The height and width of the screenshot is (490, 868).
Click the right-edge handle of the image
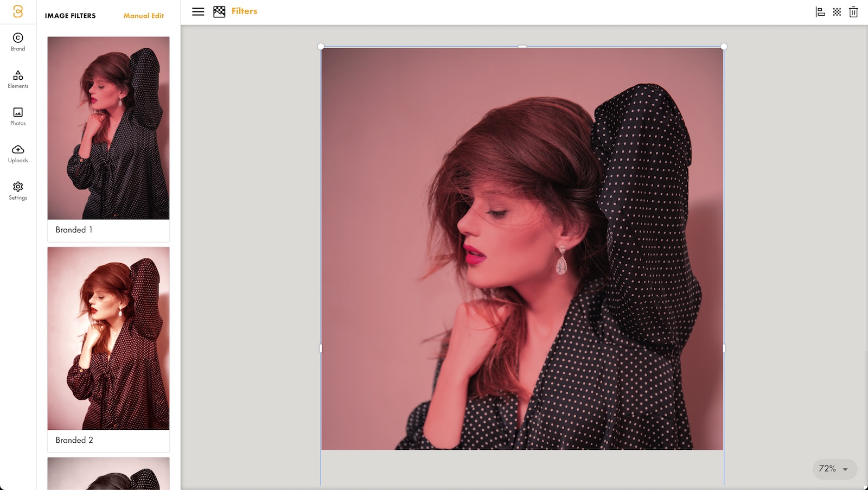pyautogui.click(x=724, y=348)
